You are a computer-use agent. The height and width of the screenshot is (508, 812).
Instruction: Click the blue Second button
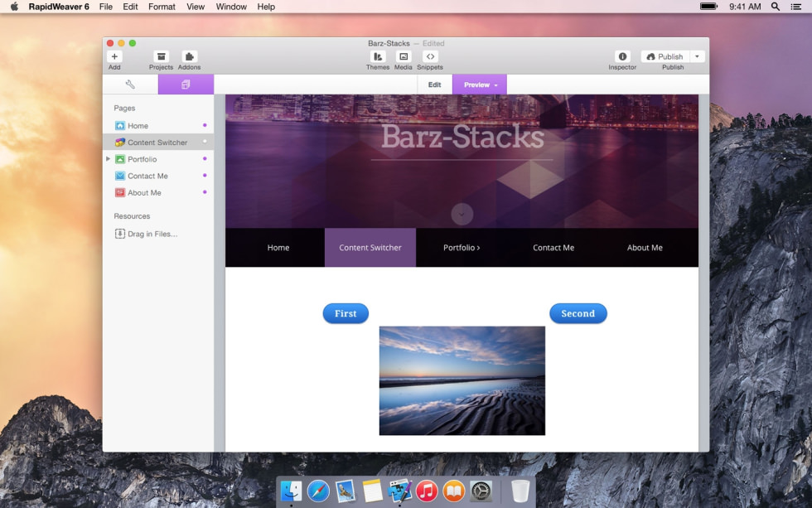(578, 313)
